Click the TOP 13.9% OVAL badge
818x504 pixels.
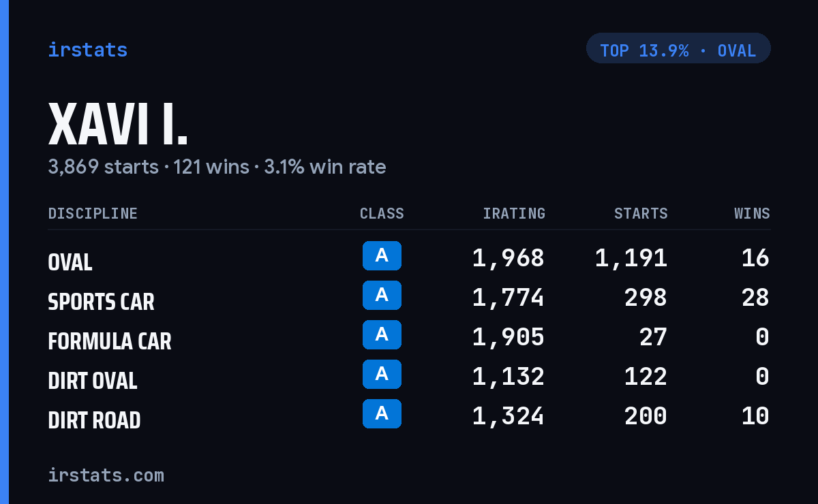point(678,48)
